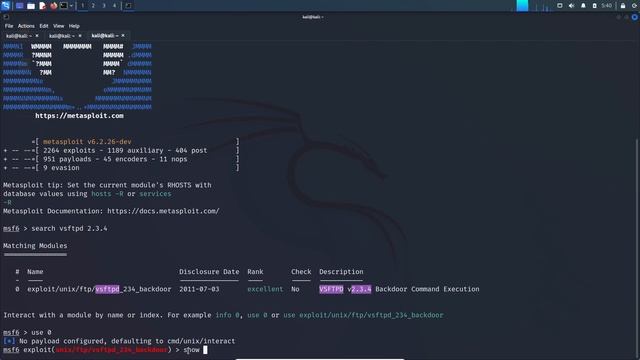Click the terminal cursor after 'show'
This screenshot has height=360, width=640.
pos(205,350)
